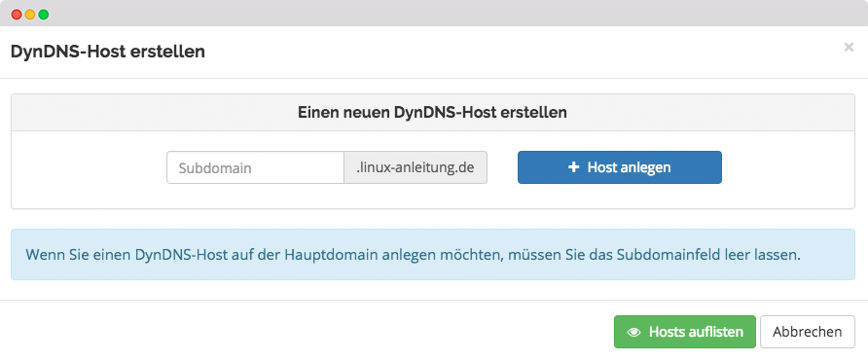Screen dimensions: 868x361
Task: Click the blue info message about Hauptdomain
Action: pyautogui.click(x=433, y=255)
